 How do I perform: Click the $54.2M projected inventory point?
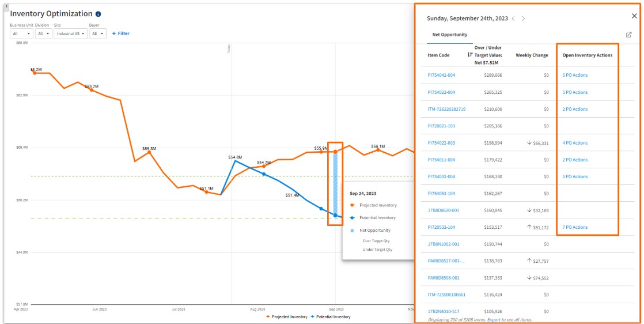(x=264, y=166)
